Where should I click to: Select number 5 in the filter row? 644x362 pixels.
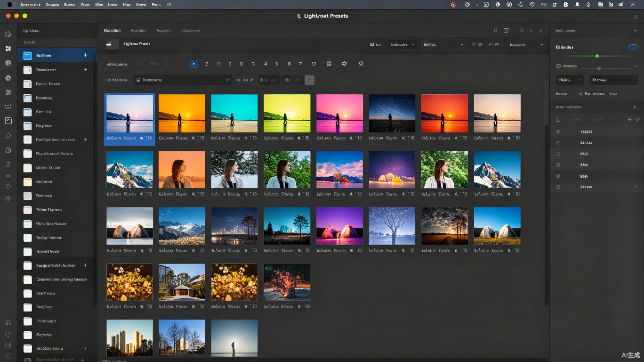(276, 64)
